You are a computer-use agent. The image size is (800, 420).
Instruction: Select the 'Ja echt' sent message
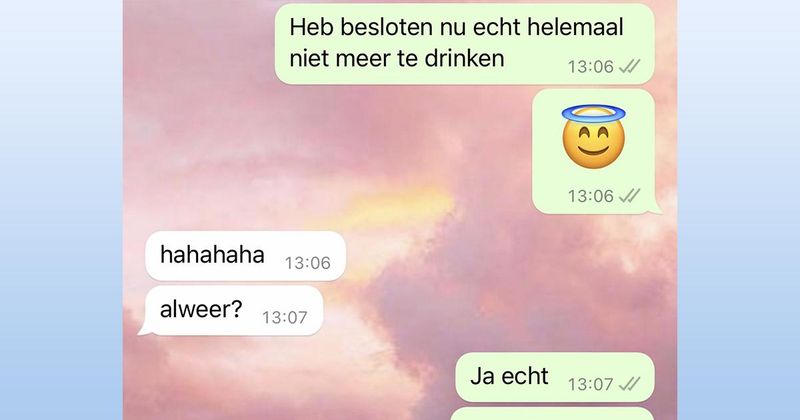point(555,377)
